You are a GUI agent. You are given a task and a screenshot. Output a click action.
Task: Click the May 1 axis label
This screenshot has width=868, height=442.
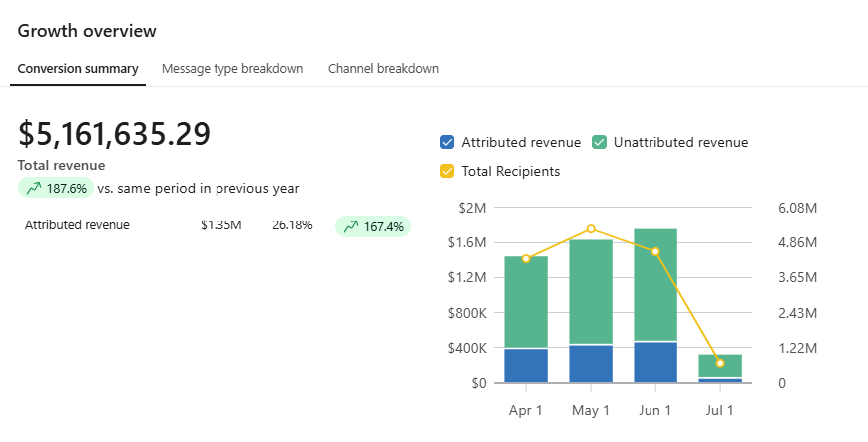[x=590, y=410]
